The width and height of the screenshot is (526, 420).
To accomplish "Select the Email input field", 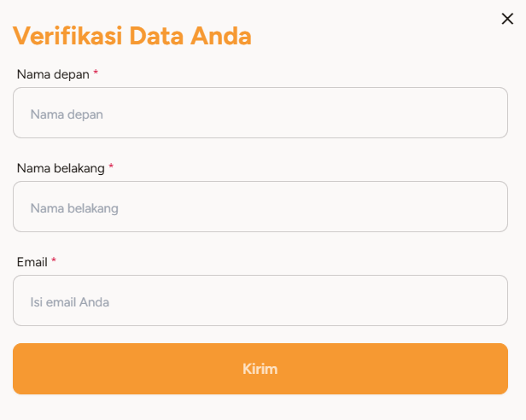I will tap(260, 300).
